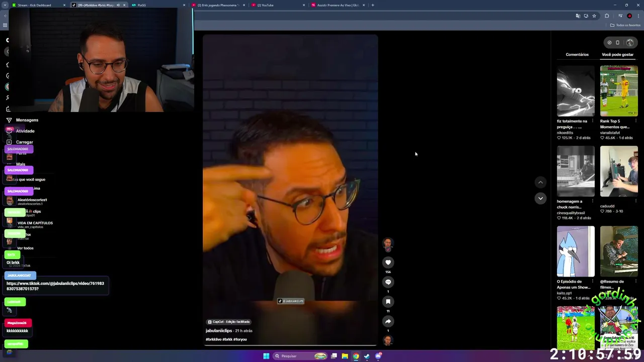Viewport: 644px width, 362px height.
Task: Open comments via speech bubble icon
Action: coord(388,282)
